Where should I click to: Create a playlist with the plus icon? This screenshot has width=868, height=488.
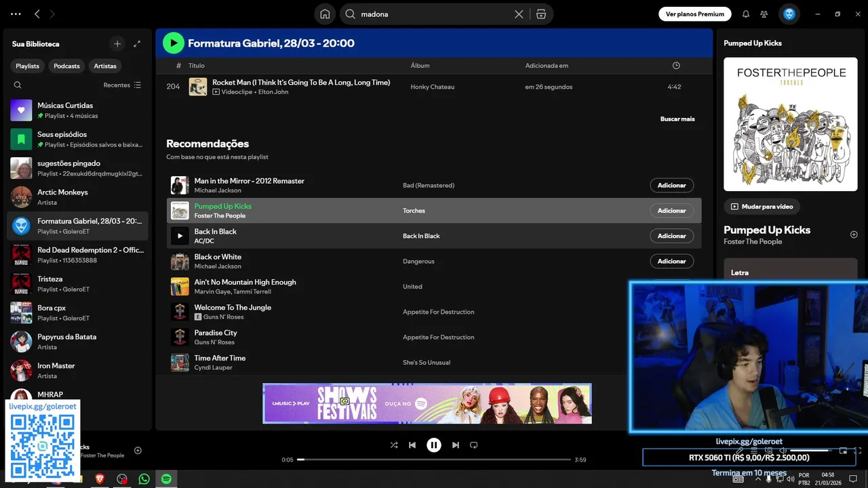(117, 43)
